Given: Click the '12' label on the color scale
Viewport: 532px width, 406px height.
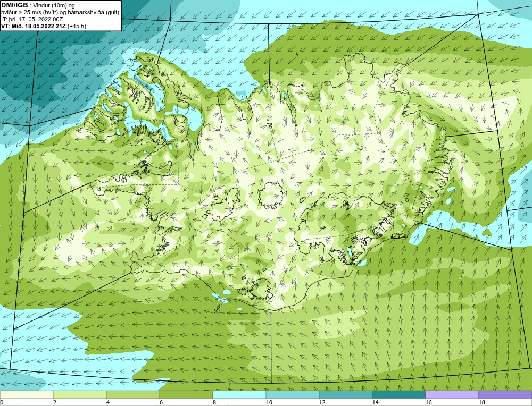Looking at the screenshot, I should point(322,402).
